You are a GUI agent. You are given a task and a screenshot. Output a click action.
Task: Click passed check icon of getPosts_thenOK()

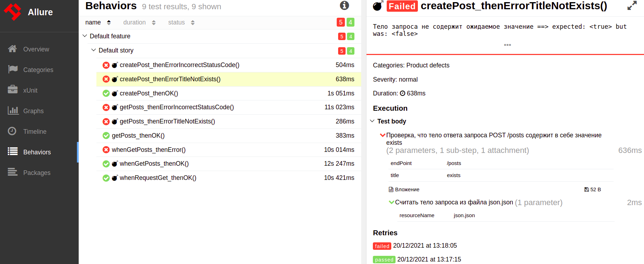pos(106,136)
